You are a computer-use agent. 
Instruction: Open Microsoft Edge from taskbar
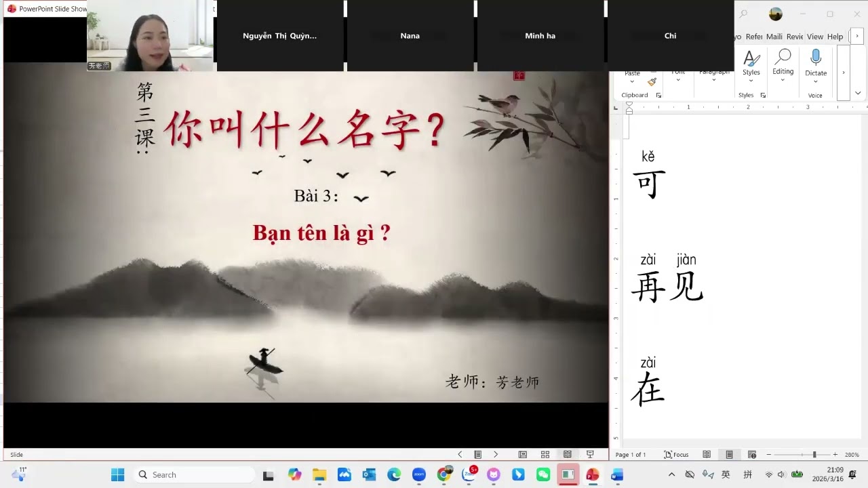(x=394, y=474)
